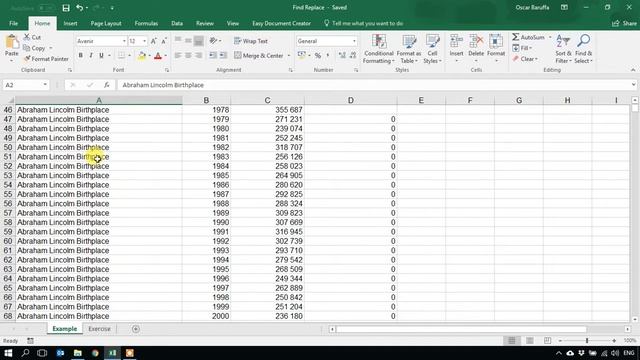Toggle Underline formatting
The width and height of the screenshot is (640, 360).
(x=101, y=55)
